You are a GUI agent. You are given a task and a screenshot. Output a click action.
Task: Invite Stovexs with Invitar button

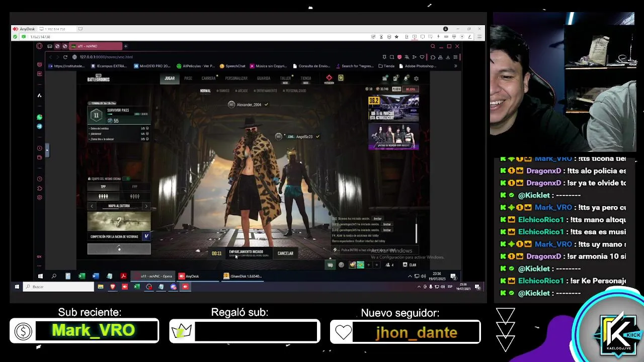tap(377, 219)
